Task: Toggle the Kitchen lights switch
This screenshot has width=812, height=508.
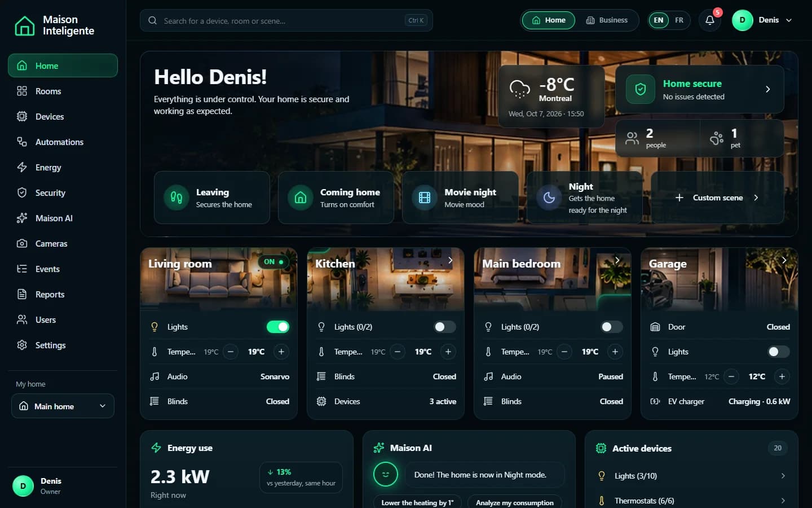Action: (445, 327)
